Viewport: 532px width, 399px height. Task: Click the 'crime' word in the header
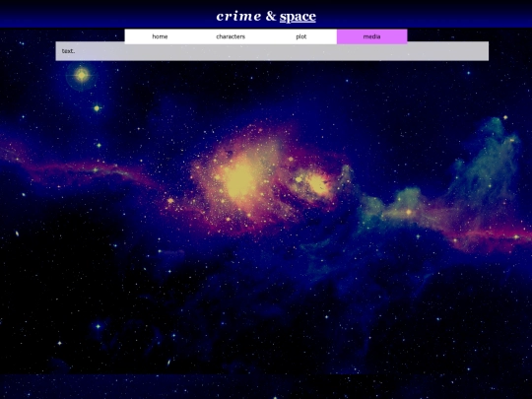click(x=238, y=17)
